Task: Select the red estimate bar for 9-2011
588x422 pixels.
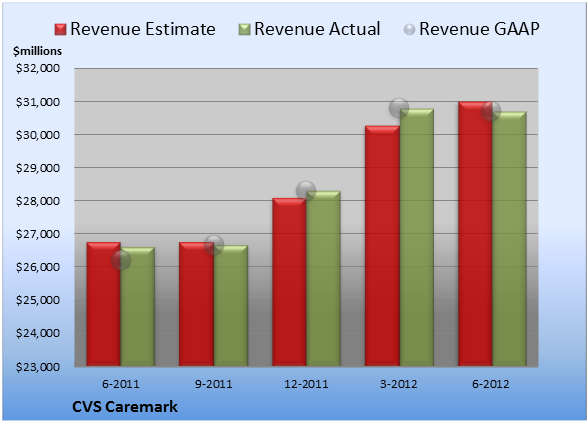Action: click(x=196, y=304)
